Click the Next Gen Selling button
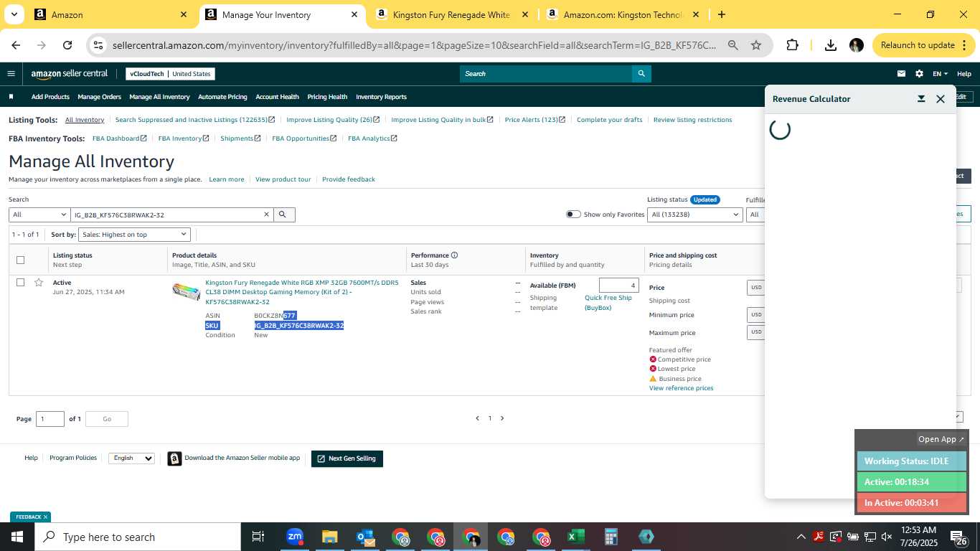 [x=347, y=458]
